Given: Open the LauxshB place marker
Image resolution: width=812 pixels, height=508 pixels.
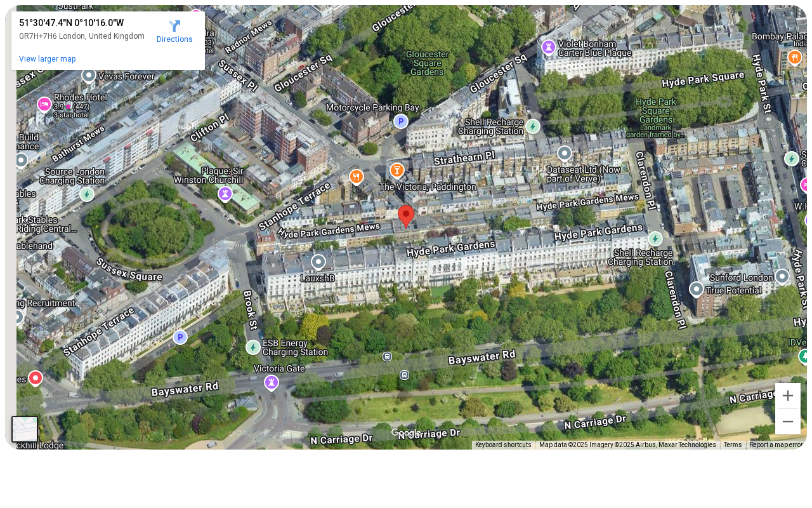Looking at the screenshot, I should (x=318, y=262).
